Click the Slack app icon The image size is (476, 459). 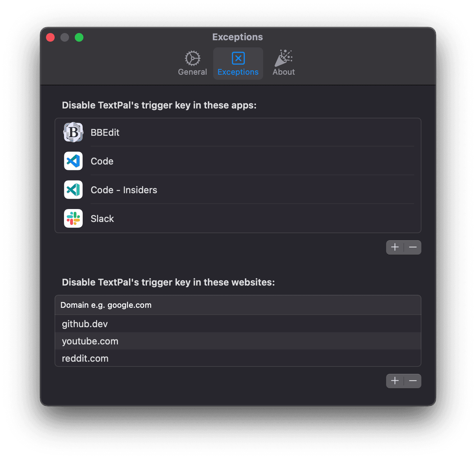pos(73,219)
